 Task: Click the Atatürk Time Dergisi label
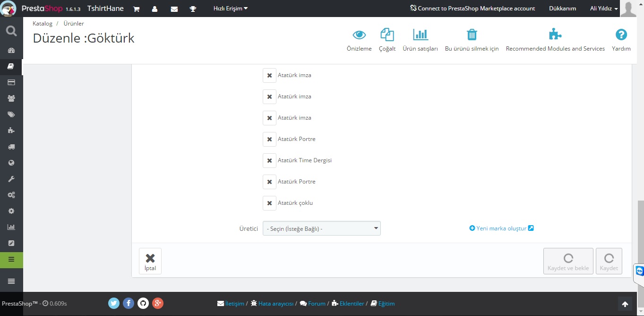pos(305,160)
